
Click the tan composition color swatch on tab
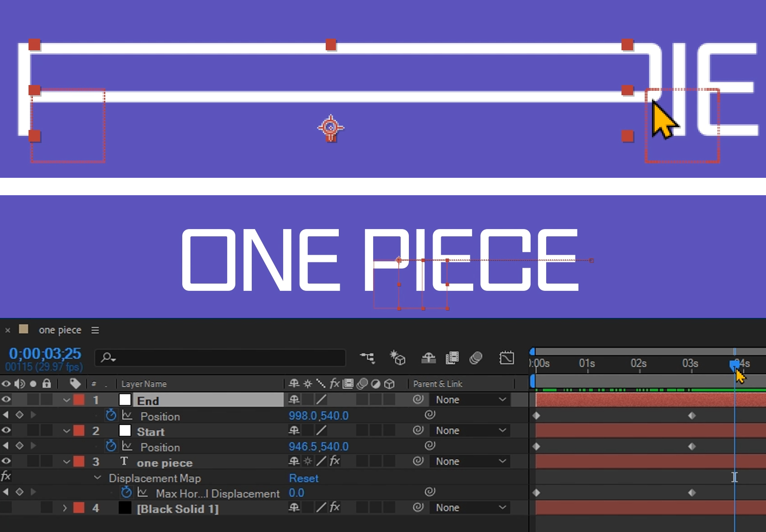pos(23,330)
